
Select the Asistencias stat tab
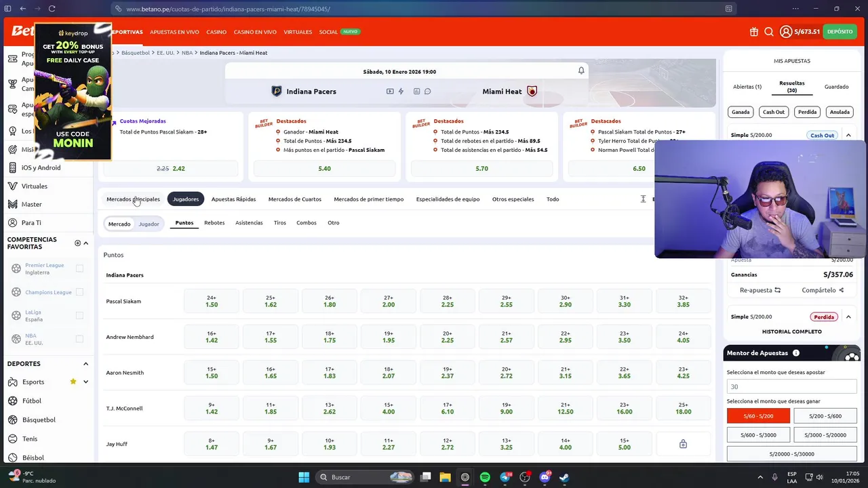click(249, 223)
